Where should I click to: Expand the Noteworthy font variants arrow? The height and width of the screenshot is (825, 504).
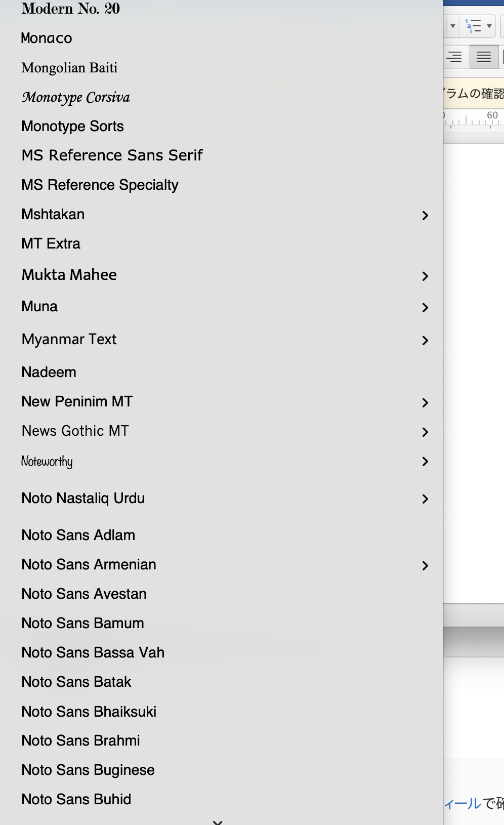coord(425,462)
